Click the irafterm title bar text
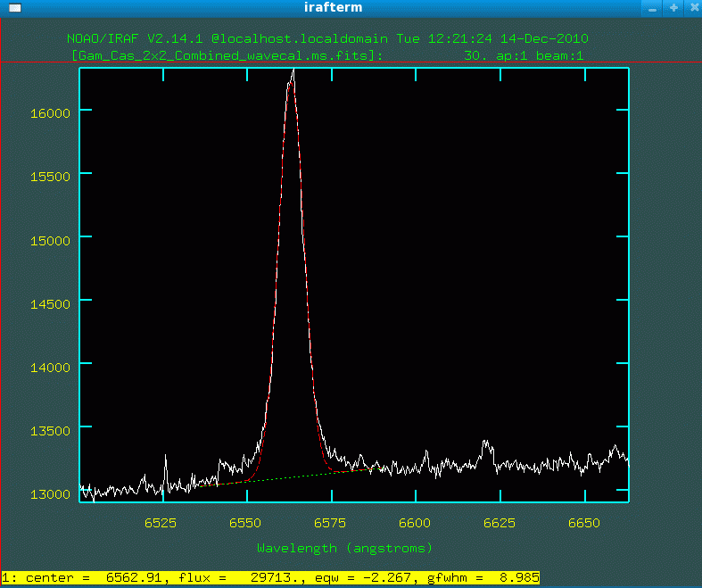 333,8
